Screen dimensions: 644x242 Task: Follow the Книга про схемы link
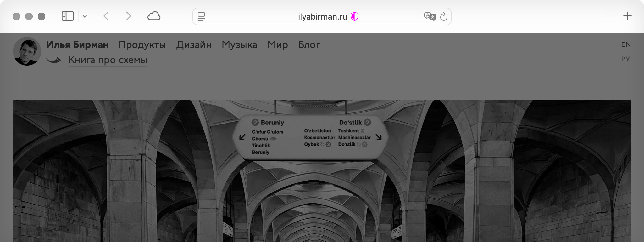coord(108,60)
